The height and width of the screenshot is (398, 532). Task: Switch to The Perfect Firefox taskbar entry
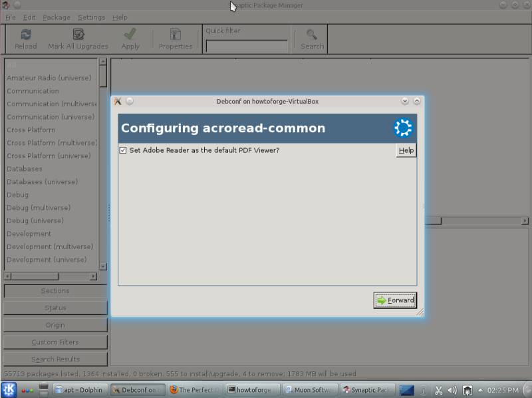[196, 390]
